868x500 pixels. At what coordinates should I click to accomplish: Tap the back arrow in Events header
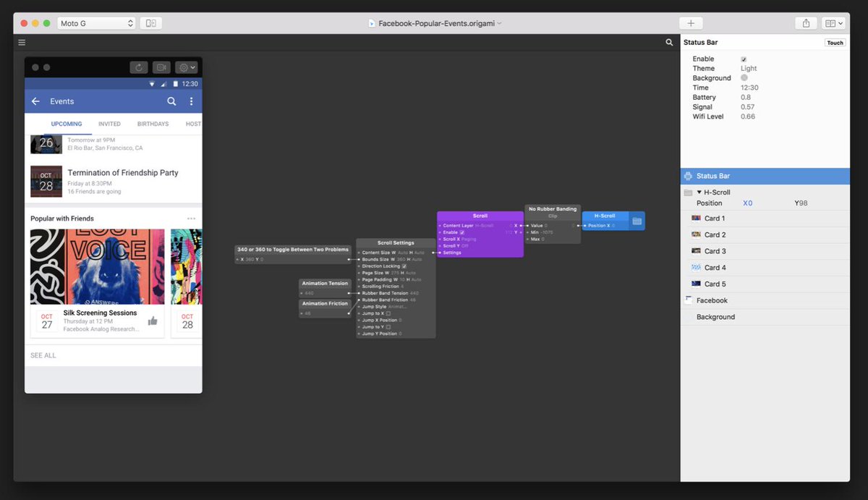tap(35, 101)
